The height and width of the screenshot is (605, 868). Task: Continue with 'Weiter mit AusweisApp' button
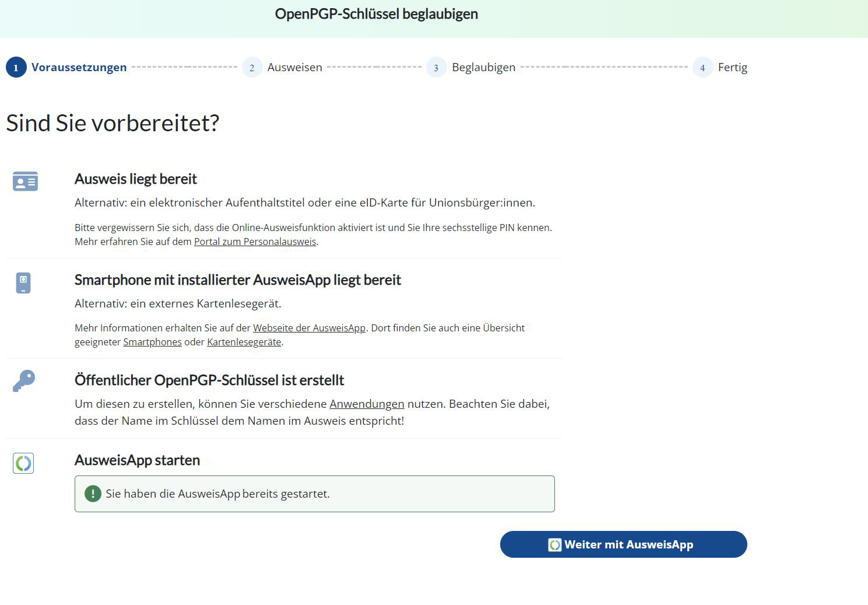623,544
